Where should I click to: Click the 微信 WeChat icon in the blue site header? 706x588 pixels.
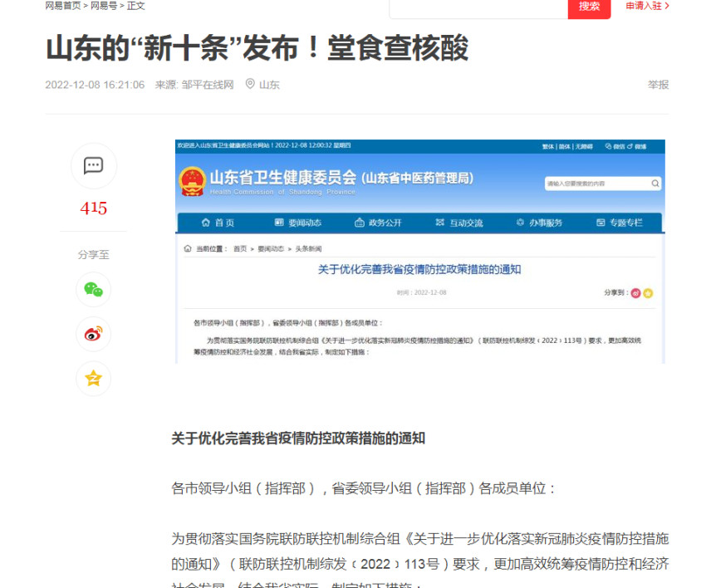[x=615, y=145]
